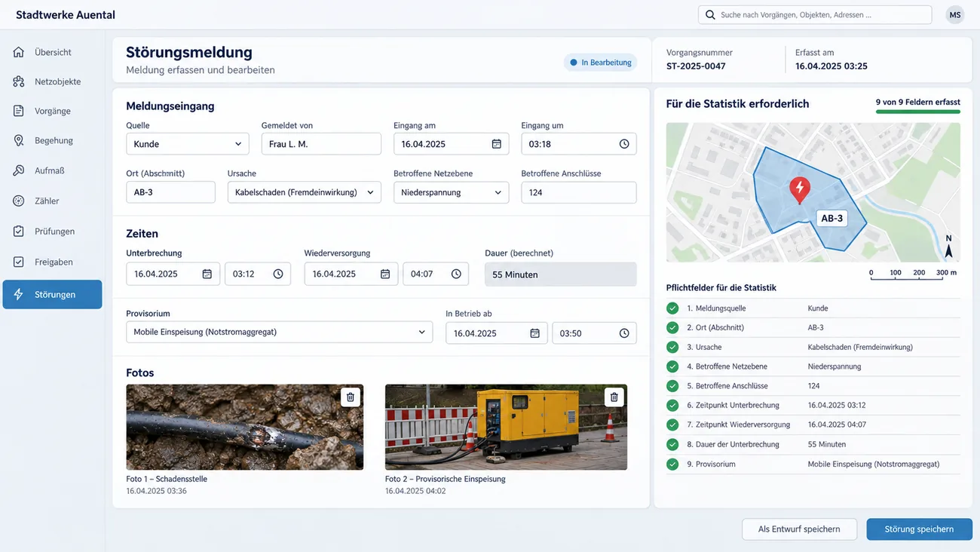Screen dimensions: 980x552
Task: Focus the Gemeldet von input field
Action: [x=321, y=144]
